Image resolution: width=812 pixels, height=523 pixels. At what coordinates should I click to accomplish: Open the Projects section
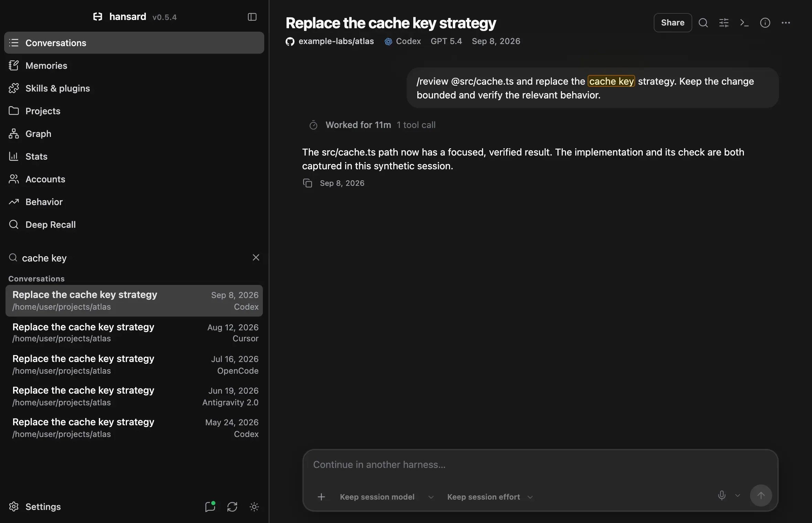point(134,111)
